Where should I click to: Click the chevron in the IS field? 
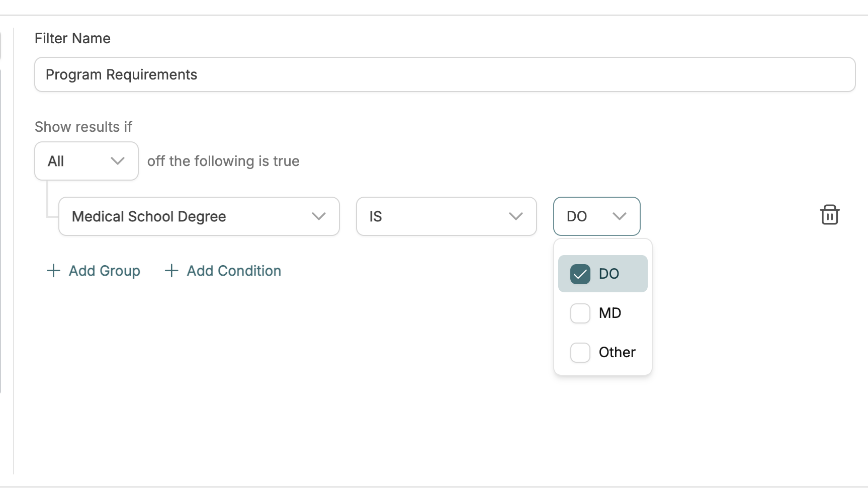tap(516, 216)
